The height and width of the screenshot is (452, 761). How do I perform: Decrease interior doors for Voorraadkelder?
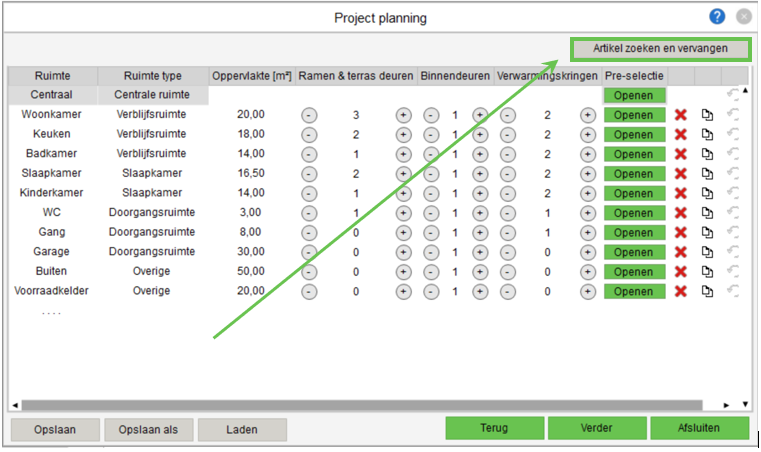pyautogui.click(x=431, y=291)
